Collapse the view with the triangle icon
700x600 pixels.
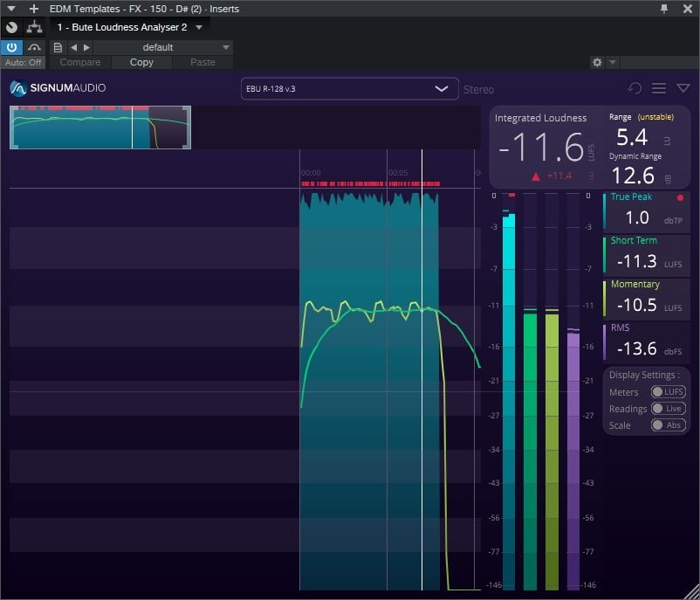[683, 88]
